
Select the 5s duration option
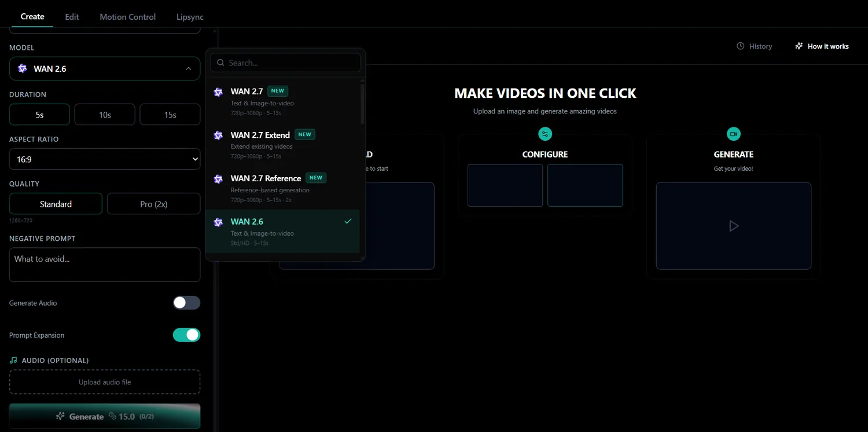coord(39,115)
